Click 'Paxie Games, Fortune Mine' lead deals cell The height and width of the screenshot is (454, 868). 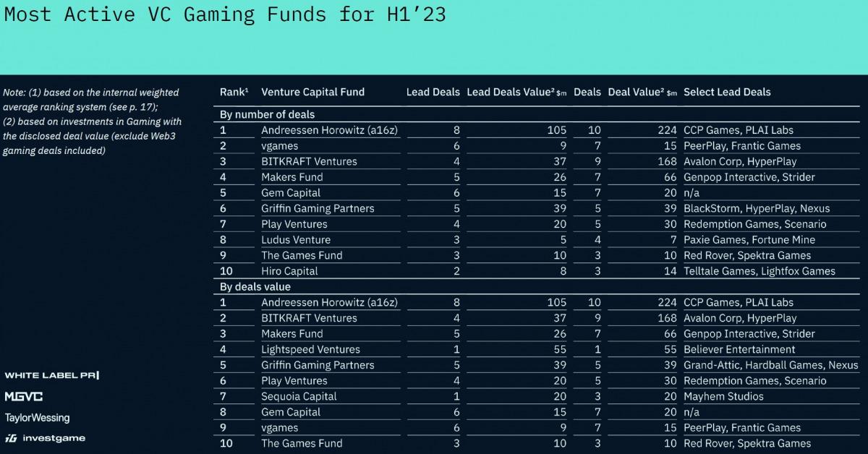pos(749,240)
